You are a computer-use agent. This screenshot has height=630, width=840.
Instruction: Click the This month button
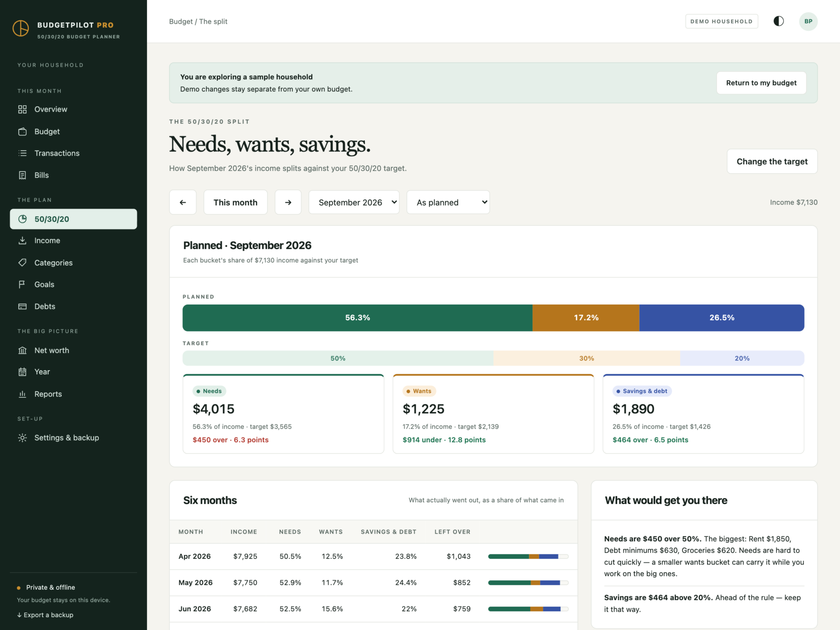(235, 202)
